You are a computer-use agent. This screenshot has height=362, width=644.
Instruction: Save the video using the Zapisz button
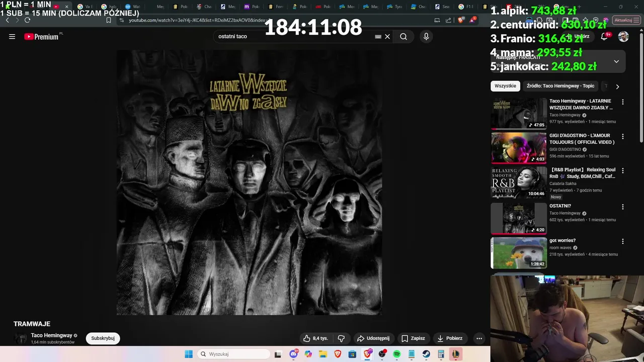(x=413, y=338)
